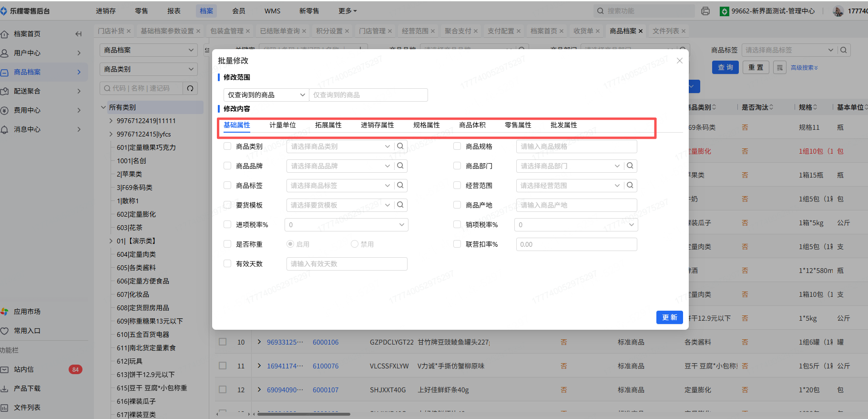This screenshot has width=868, height=419.
Task: Open the 零售属性 tab
Action: click(x=518, y=125)
